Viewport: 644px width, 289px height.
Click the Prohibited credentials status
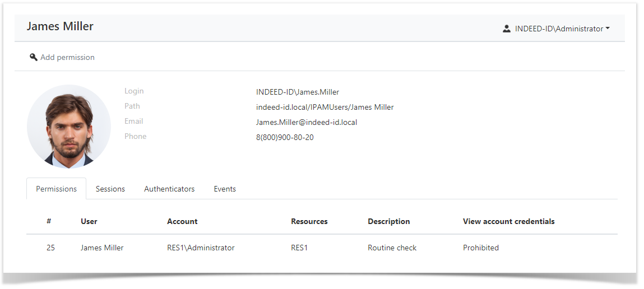(x=480, y=248)
